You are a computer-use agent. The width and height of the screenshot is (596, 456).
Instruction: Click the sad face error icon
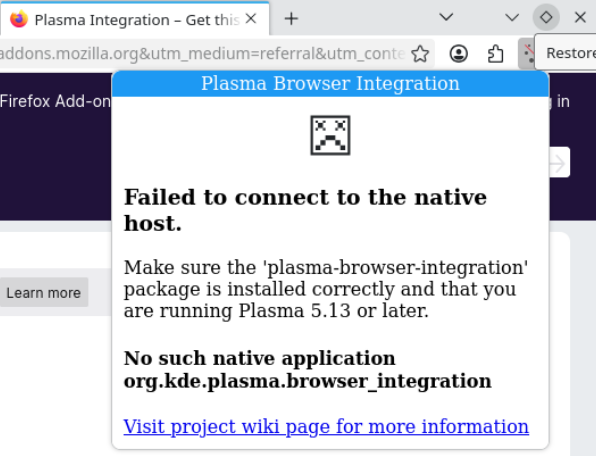point(330,135)
